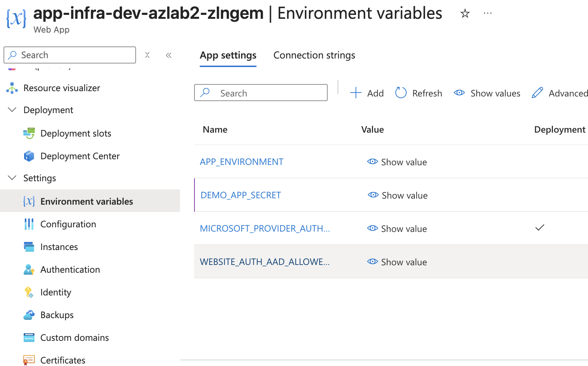Open Instances page
The width and height of the screenshot is (588, 366).
59,247
